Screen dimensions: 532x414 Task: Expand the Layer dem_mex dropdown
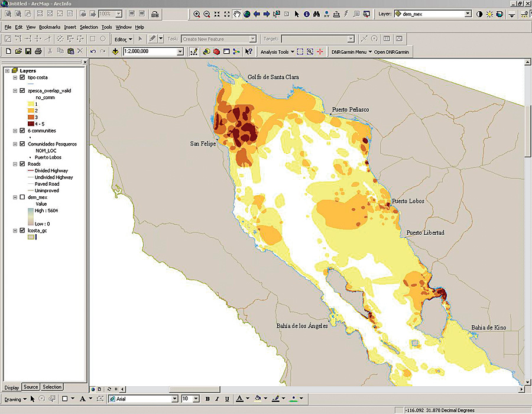coord(468,14)
